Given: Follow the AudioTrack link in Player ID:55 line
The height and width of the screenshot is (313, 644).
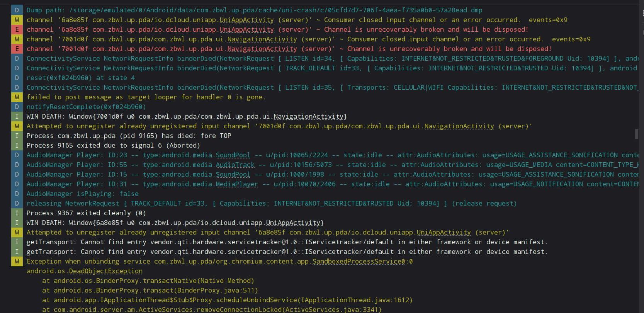Looking at the screenshot, I should (235, 165).
